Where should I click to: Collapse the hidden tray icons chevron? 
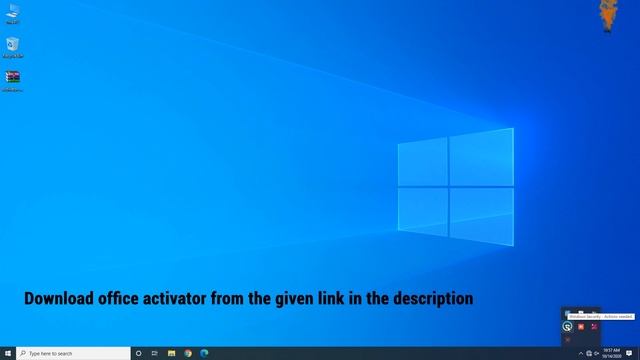click(x=581, y=353)
